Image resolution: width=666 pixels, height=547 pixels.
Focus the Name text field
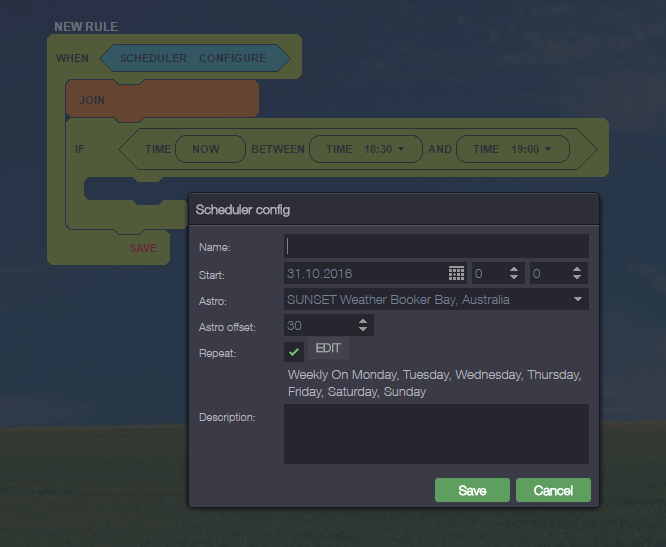point(436,246)
